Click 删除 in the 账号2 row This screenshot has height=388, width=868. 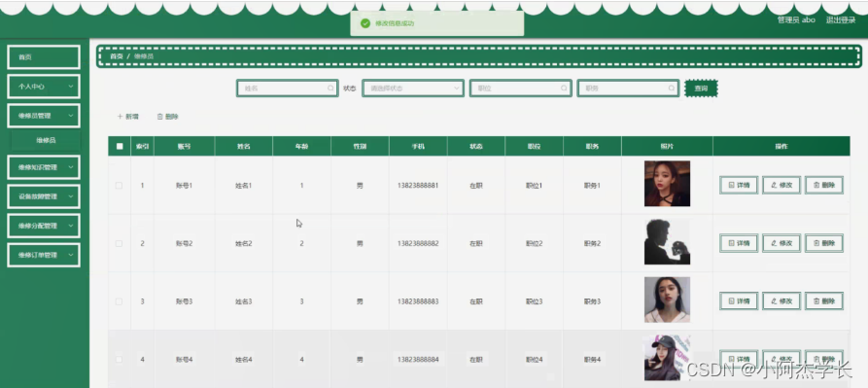click(x=823, y=243)
